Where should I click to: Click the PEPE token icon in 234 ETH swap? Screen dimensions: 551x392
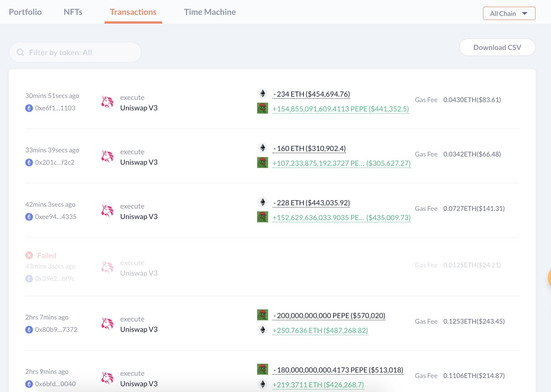pyautogui.click(x=262, y=108)
